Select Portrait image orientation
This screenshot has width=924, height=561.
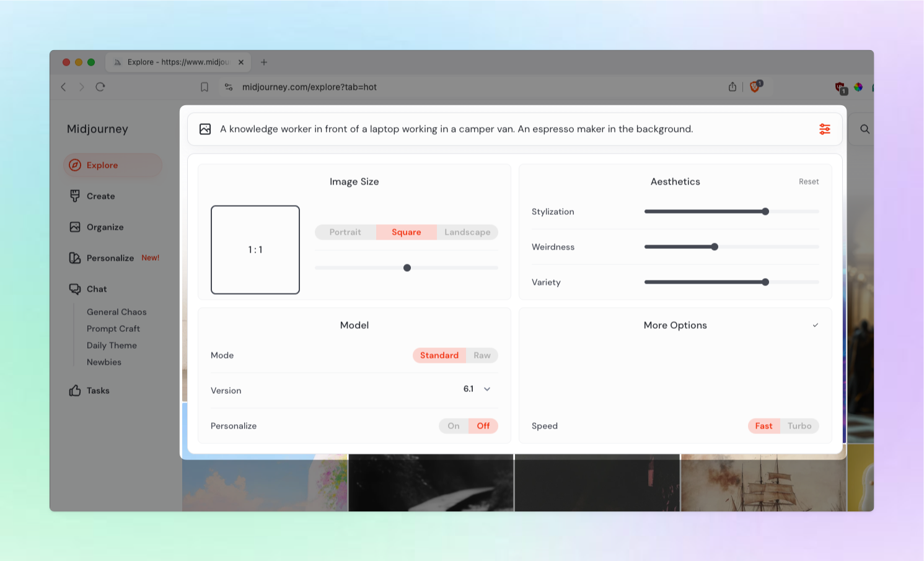coord(345,232)
